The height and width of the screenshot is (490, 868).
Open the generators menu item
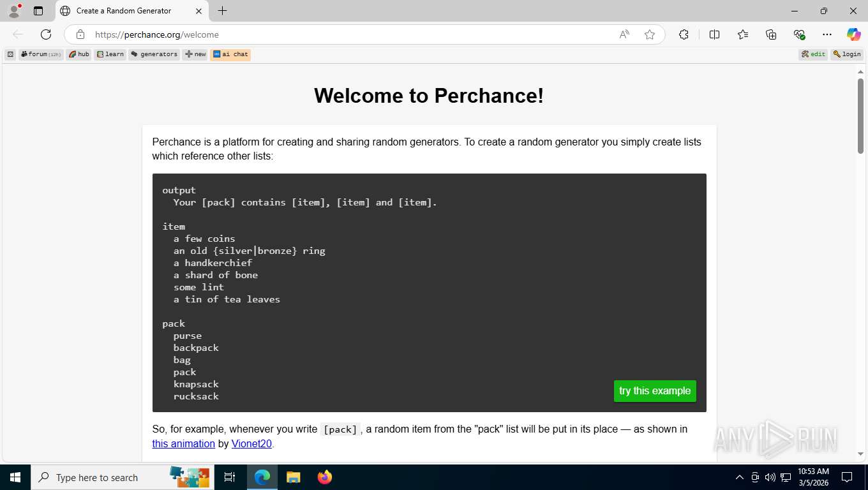[x=154, y=54]
